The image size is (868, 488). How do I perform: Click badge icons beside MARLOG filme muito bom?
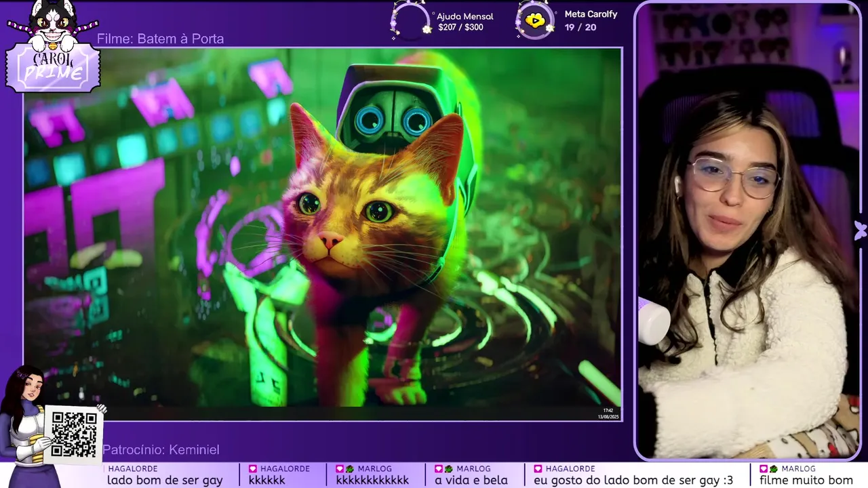tap(768, 469)
